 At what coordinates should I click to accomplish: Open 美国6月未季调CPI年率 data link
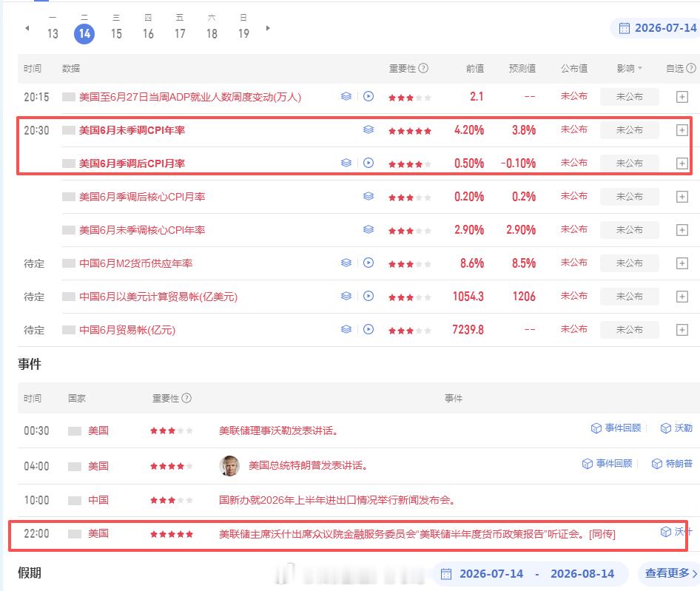(132, 130)
